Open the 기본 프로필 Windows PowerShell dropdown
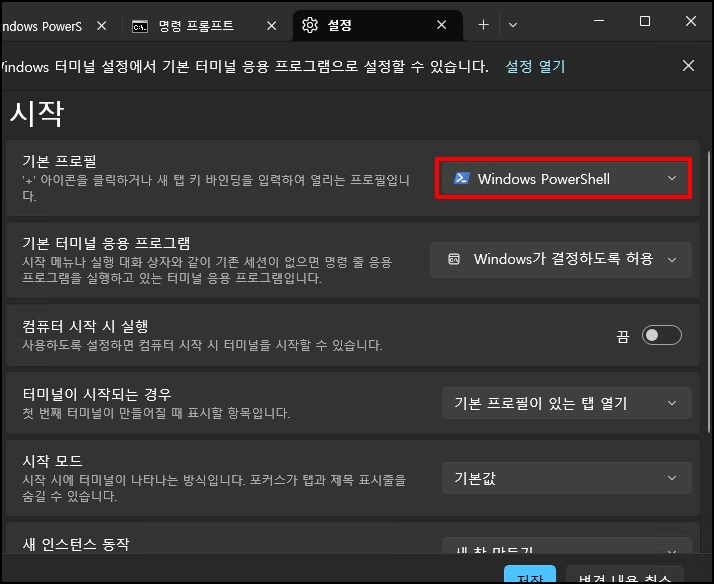 click(564, 178)
